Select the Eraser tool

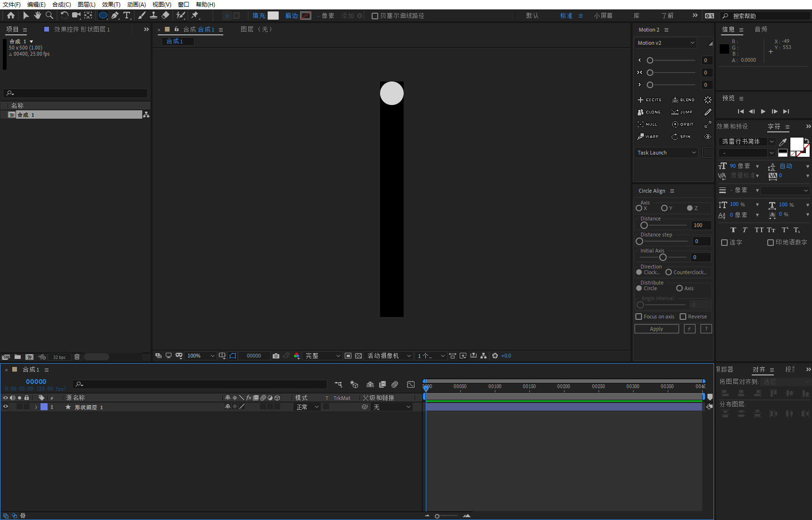coord(165,16)
